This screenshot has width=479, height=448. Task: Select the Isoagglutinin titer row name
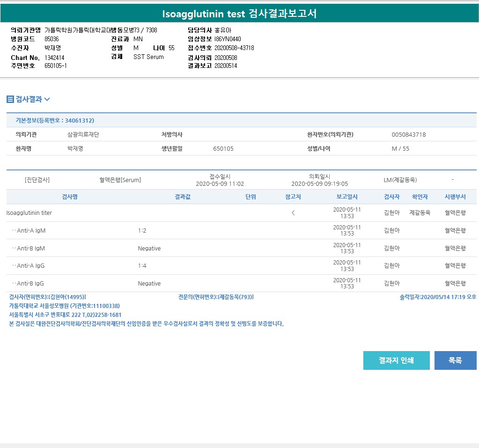(29, 213)
